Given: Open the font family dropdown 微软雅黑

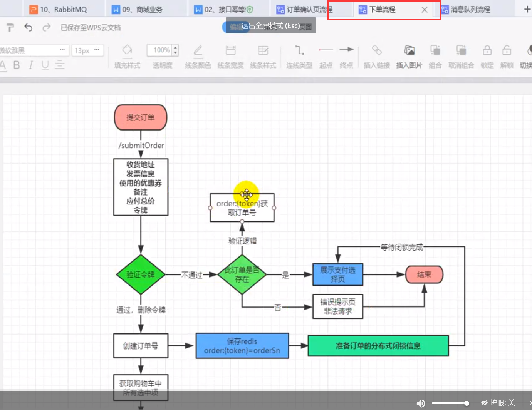Looking at the screenshot, I should coord(34,50).
